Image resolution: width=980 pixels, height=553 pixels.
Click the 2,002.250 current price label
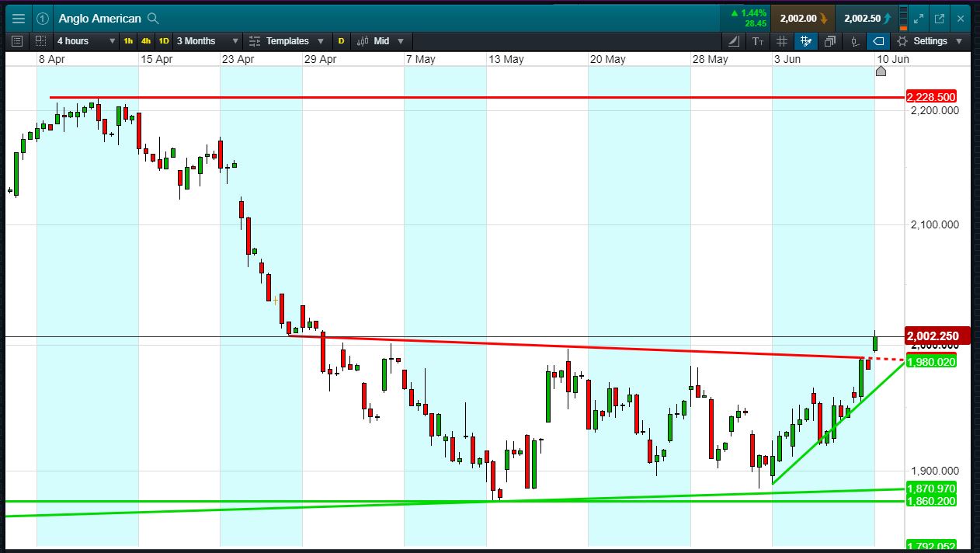937,336
